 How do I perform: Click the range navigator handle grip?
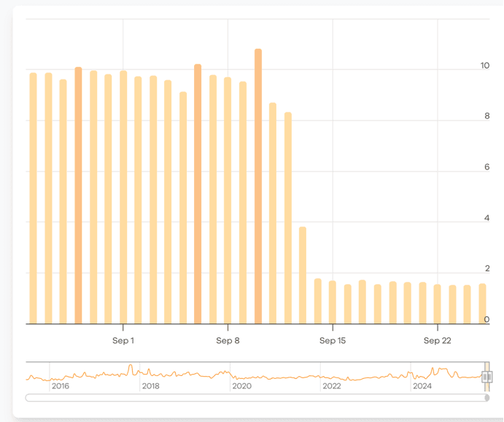coord(487,377)
